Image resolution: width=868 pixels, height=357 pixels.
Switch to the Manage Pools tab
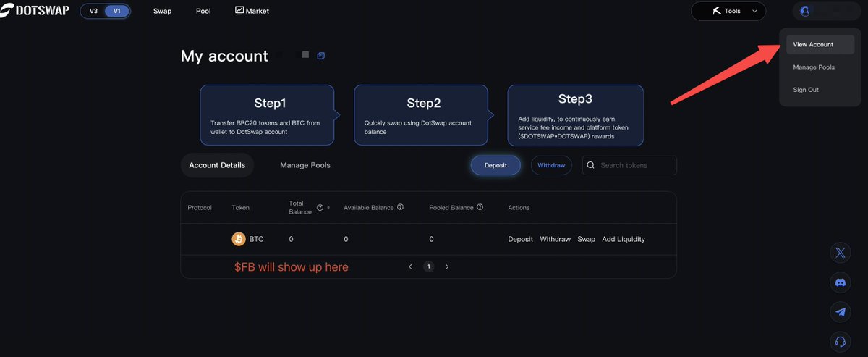coord(305,165)
